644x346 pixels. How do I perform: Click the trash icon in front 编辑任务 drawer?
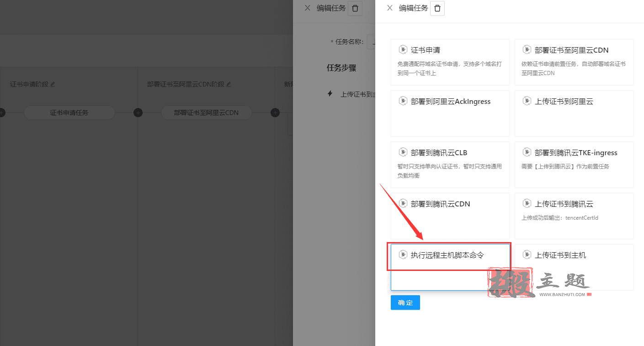click(437, 8)
